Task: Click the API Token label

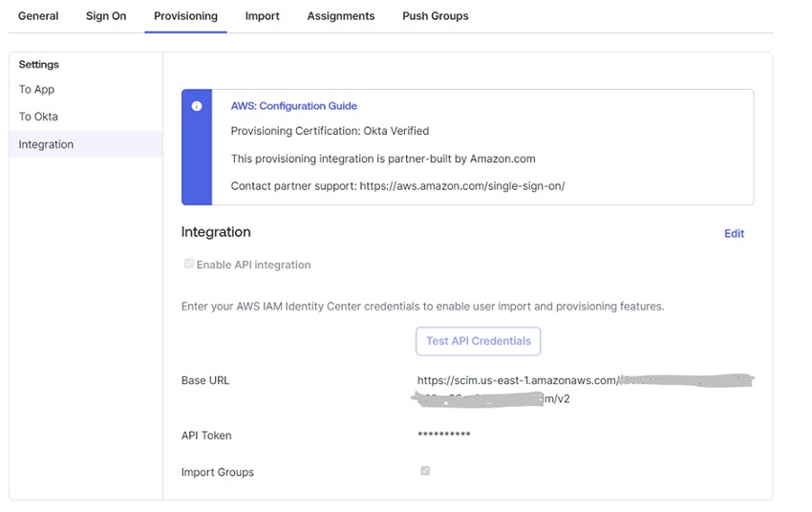Action: (206, 436)
